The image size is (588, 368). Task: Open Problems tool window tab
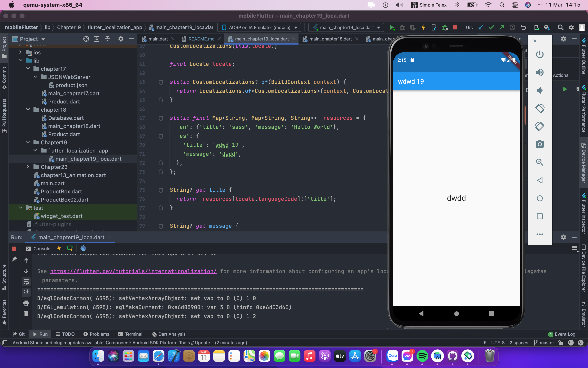96,334
